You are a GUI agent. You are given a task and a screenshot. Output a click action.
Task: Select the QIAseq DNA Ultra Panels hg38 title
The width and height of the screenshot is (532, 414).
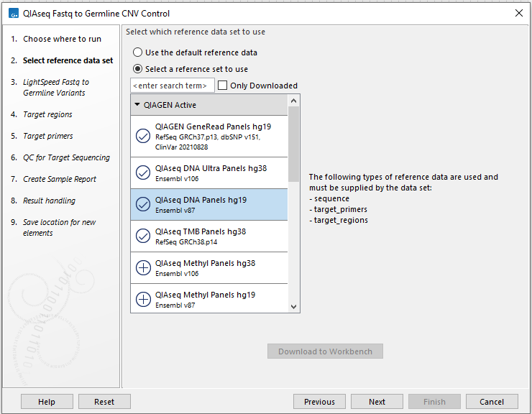211,168
